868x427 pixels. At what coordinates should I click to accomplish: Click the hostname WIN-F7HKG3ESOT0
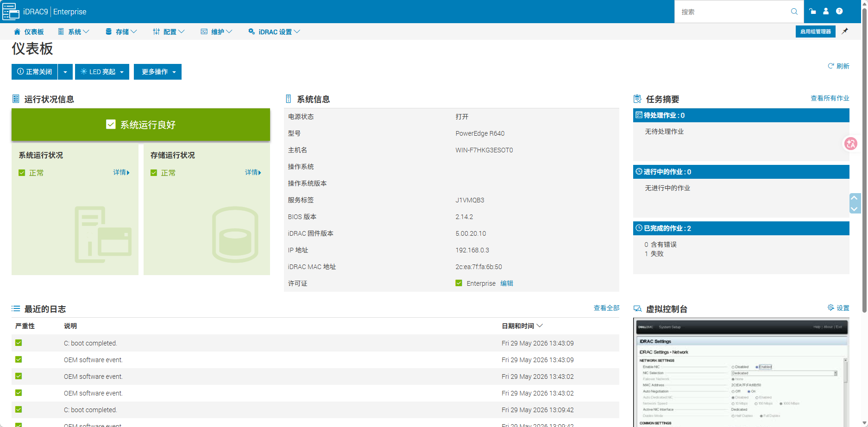(484, 150)
